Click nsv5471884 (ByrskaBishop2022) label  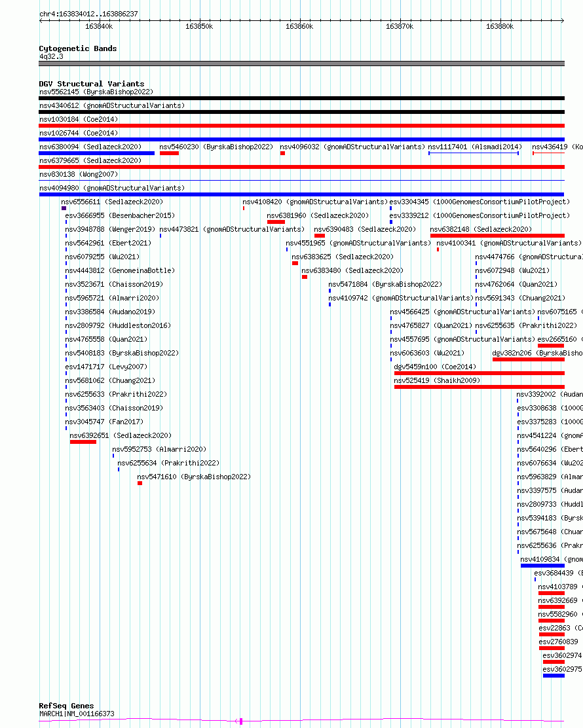[x=385, y=285]
